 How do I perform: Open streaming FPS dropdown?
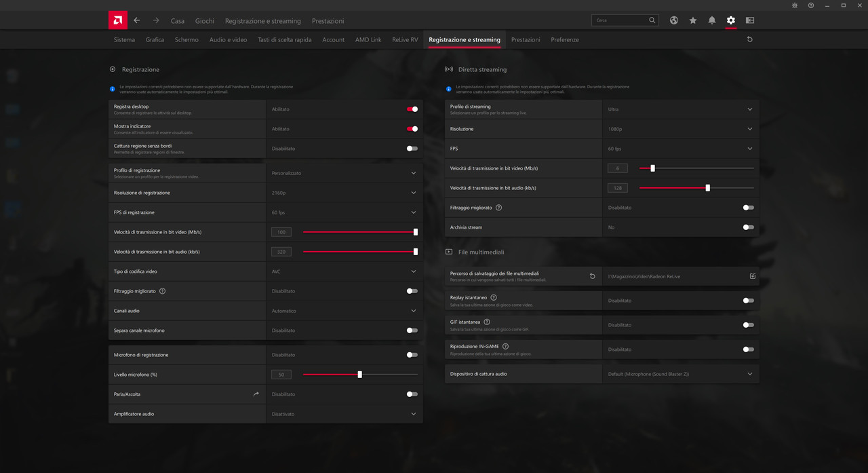[681, 149]
